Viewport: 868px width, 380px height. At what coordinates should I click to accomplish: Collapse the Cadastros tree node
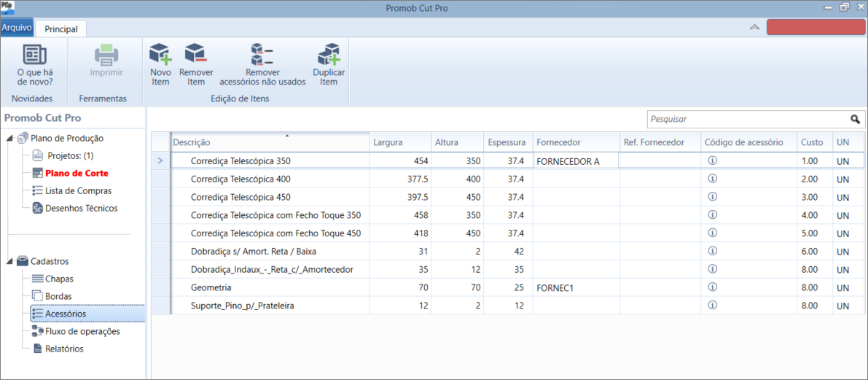pos(11,261)
